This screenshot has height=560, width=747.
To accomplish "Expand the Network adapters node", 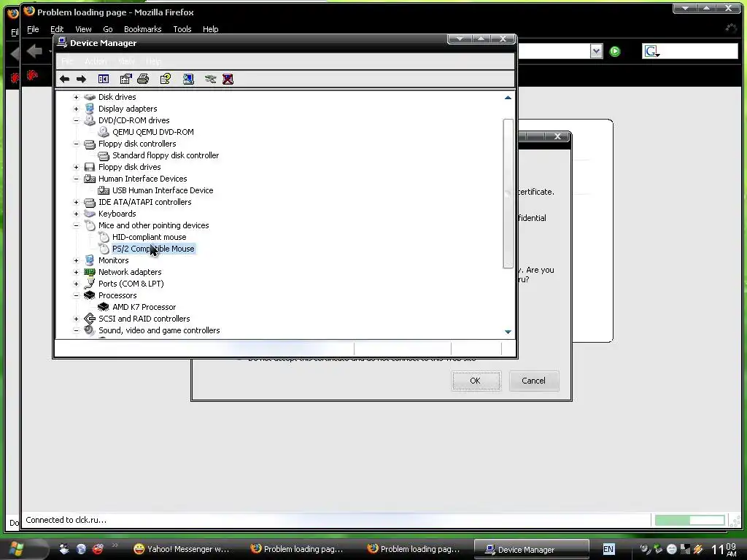I will [x=76, y=272].
